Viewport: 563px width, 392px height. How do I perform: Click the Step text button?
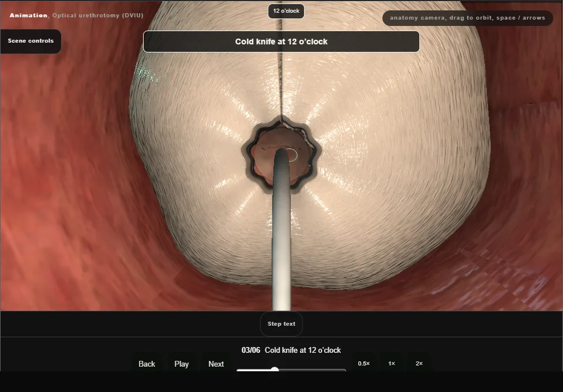point(281,324)
